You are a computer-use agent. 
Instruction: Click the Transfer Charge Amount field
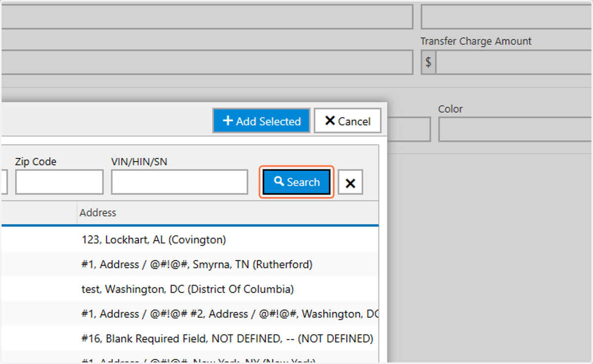pyautogui.click(x=514, y=62)
